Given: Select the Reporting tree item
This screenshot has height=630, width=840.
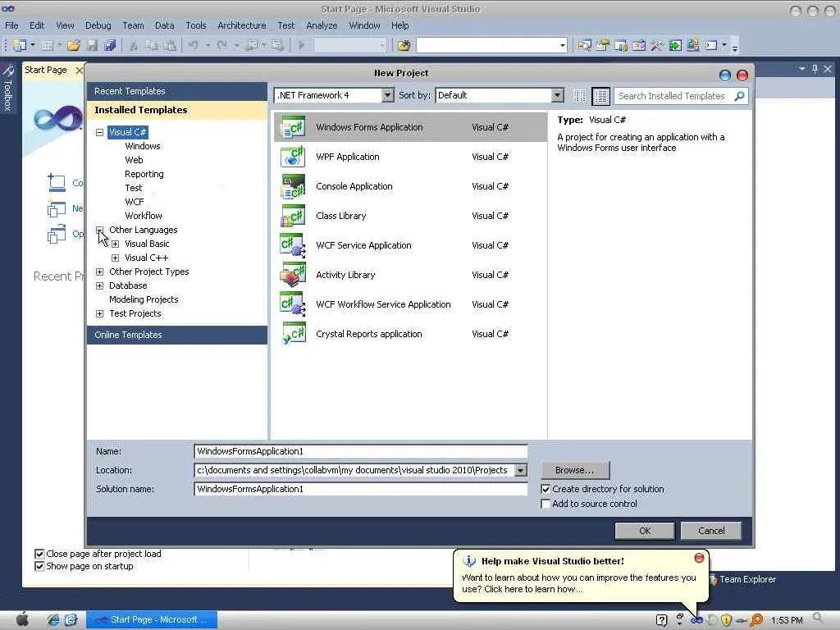Looking at the screenshot, I should (144, 174).
